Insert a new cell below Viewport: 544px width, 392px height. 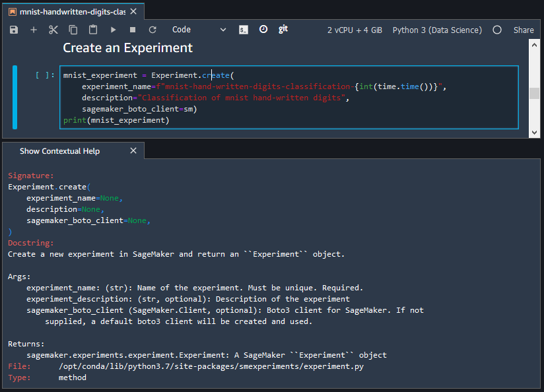[33, 29]
